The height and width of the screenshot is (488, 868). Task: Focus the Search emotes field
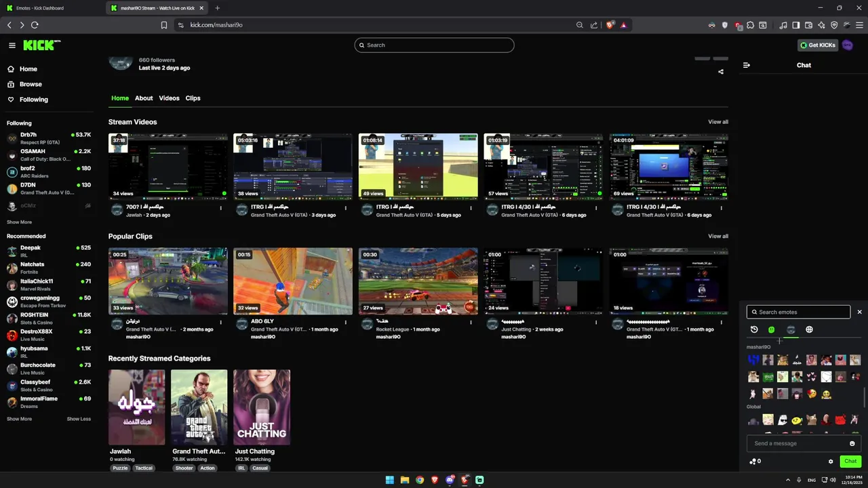coord(798,312)
